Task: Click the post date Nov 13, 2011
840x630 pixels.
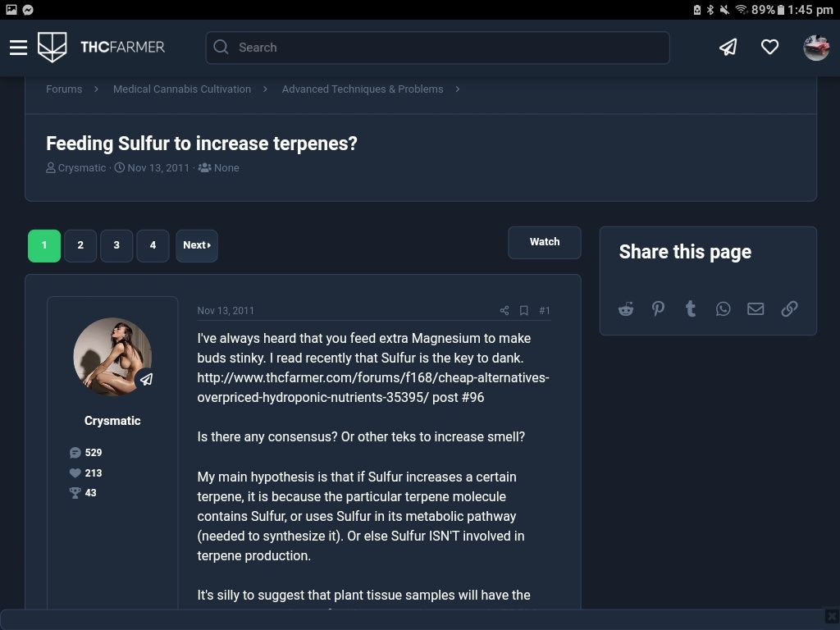Action: click(226, 311)
